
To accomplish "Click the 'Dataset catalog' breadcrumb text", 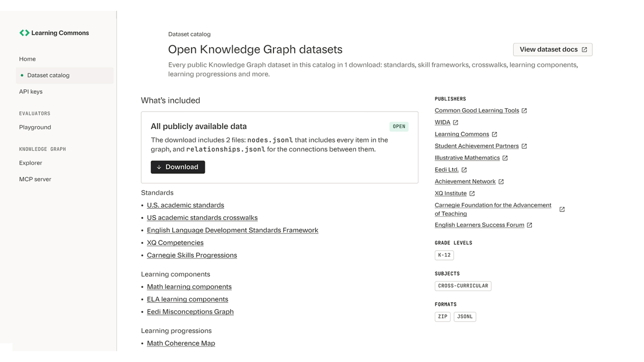I will 189,35.
